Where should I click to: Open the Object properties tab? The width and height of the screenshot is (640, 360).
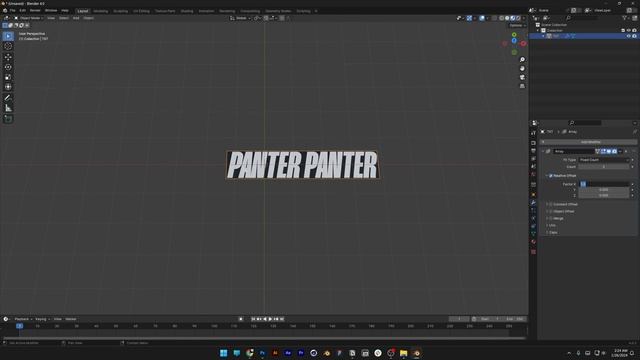click(x=533, y=194)
